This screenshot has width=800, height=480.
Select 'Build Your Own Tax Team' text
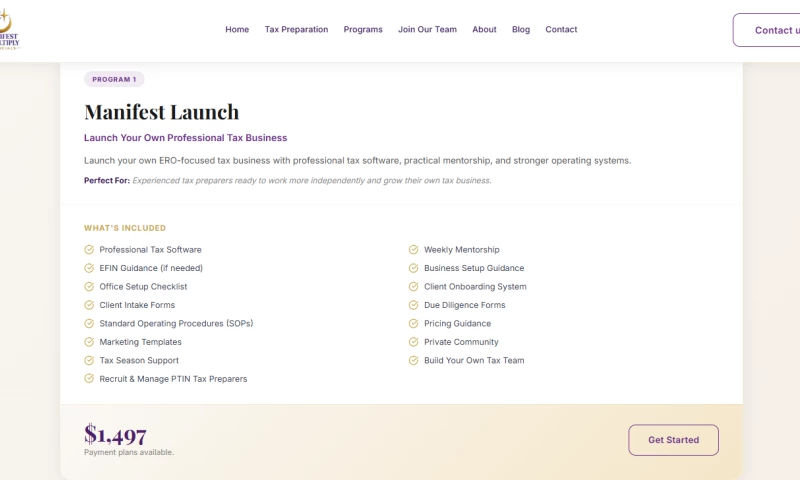(474, 360)
